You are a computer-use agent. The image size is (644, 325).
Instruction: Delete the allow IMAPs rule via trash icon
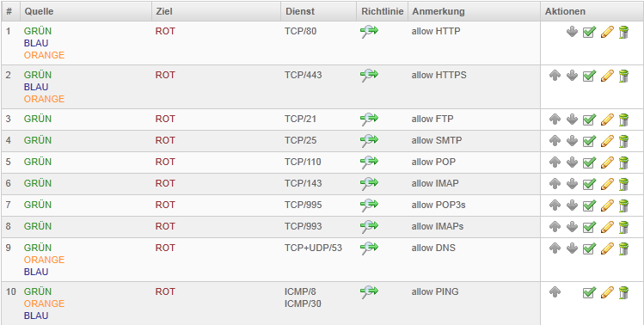[x=623, y=227]
